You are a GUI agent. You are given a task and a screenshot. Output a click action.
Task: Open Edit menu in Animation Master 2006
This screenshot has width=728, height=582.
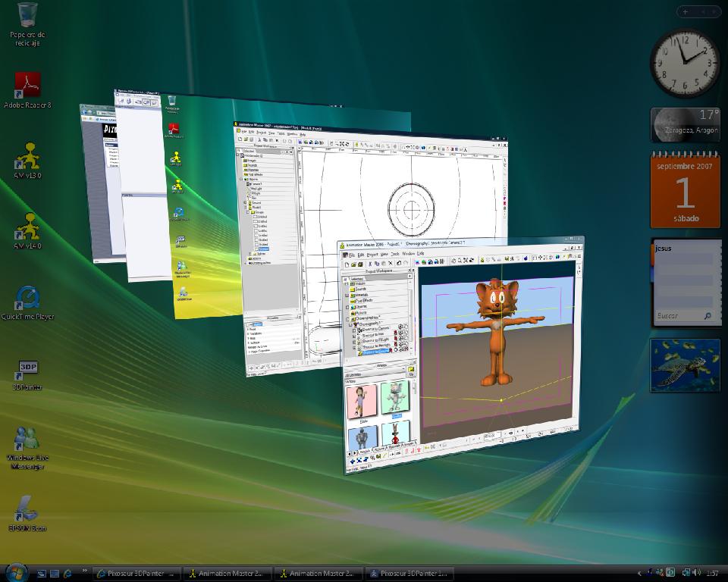point(361,255)
